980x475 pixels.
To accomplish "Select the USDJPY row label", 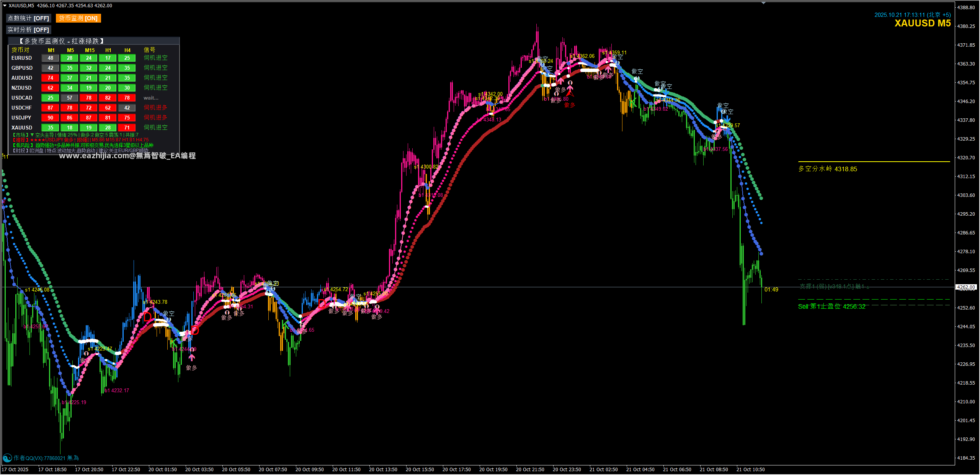I will 21,118.
